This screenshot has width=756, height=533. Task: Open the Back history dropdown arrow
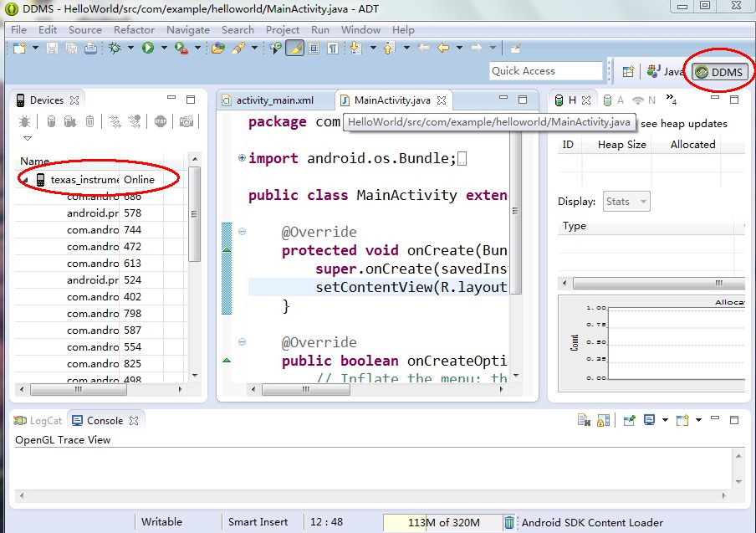coord(459,48)
